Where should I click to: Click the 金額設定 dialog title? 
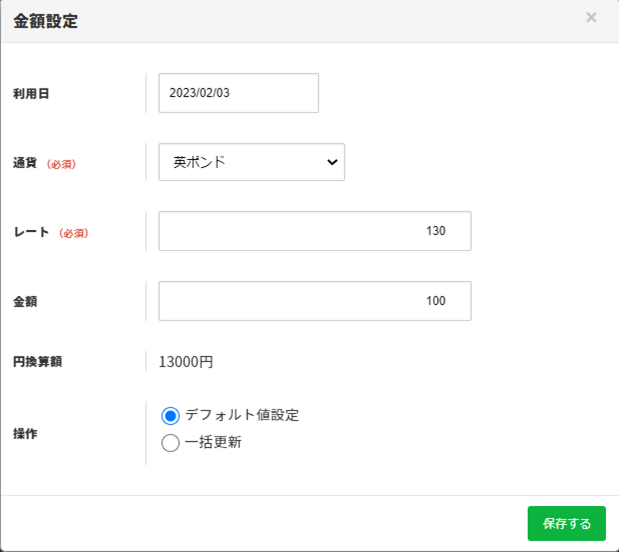[x=46, y=21]
